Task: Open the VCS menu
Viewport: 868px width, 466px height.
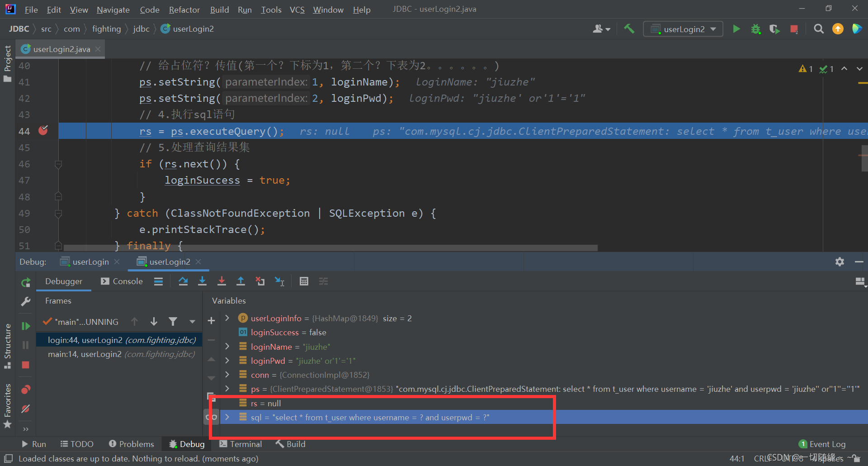Action: tap(297, 10)
